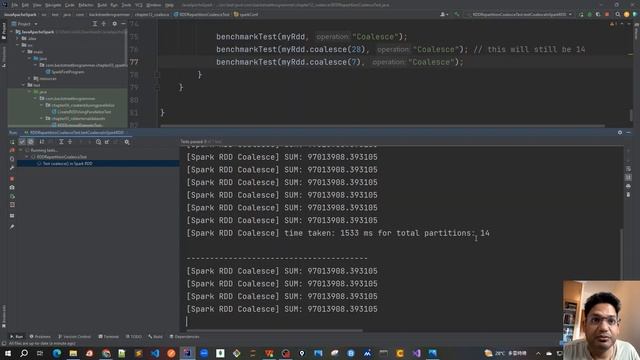Open Visual Studio Code from taskbar
The width and height of the screenshot is (640, 360).
[x=155, y=353]
